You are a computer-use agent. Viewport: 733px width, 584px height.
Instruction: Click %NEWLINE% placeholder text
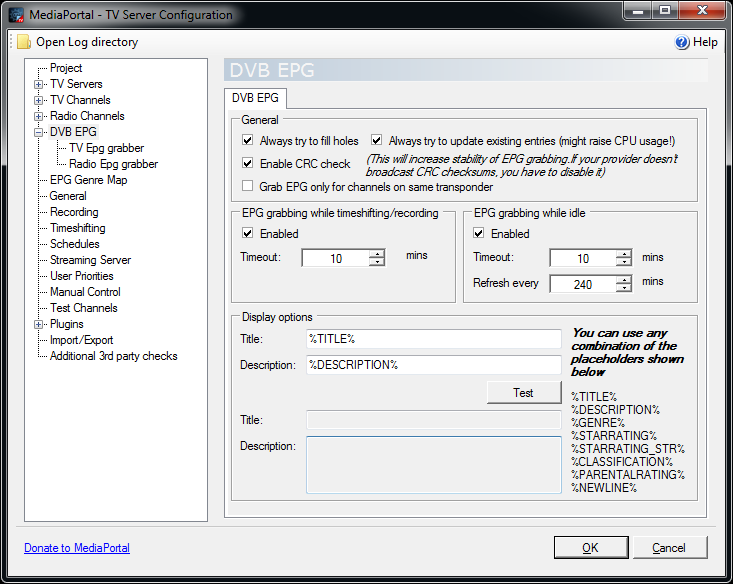[x=604, y=488]
